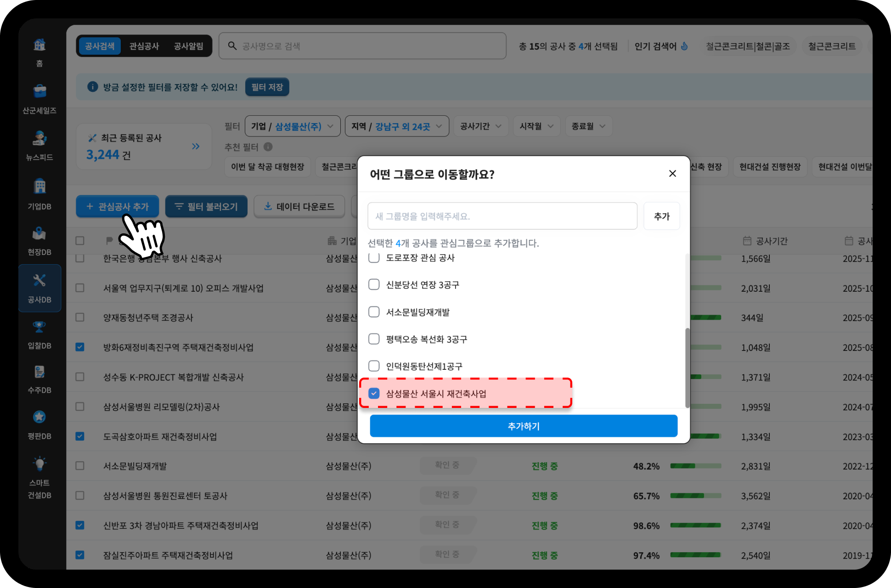The image size is (891, 588).
Task: Click the dialog group list scrollbar
Action: click(x=688, y=367)
